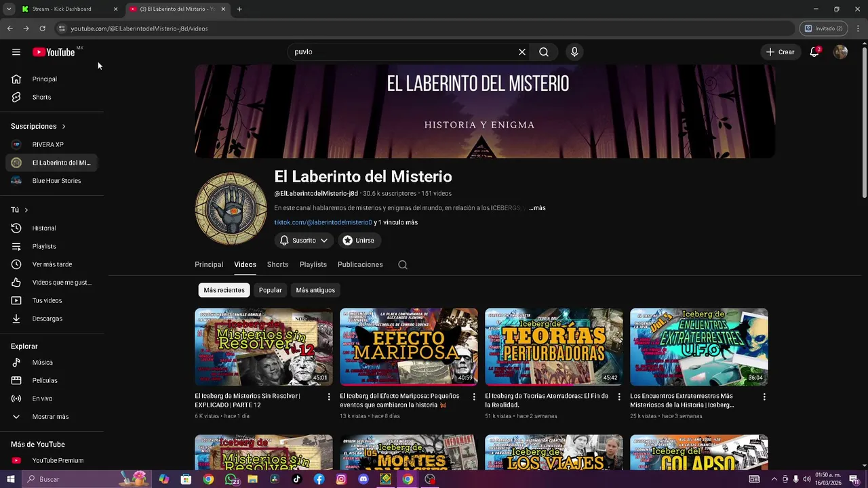Click the channel avatar image
The width and height of the screenshot is (868, 488).
click(231, 209)
